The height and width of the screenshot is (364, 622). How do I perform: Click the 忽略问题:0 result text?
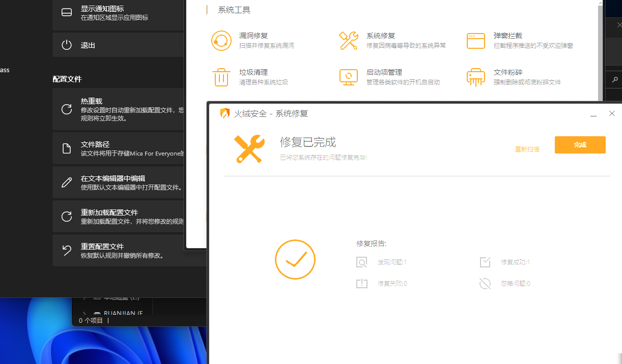point(515,284)
